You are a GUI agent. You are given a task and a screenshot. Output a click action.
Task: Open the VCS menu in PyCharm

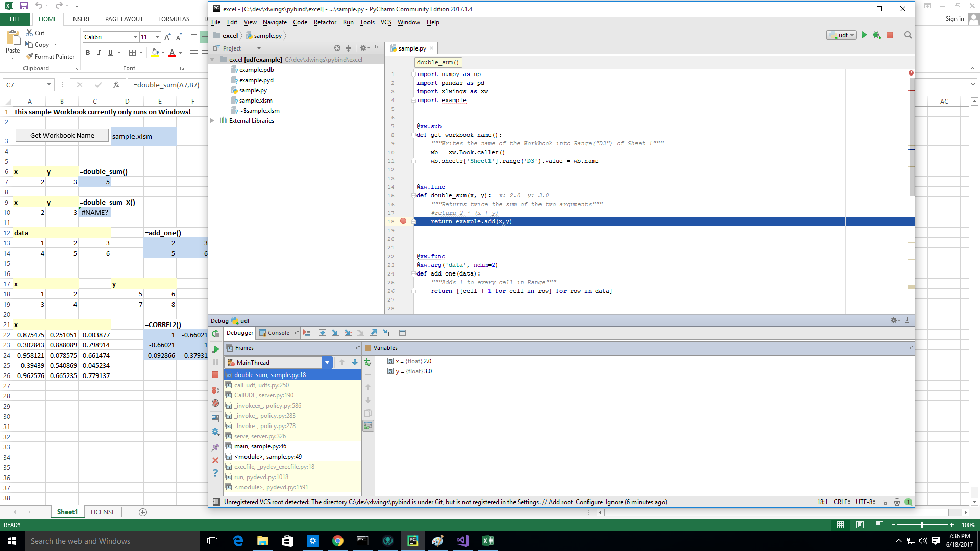pyautogui.click(x=386, y=22)
